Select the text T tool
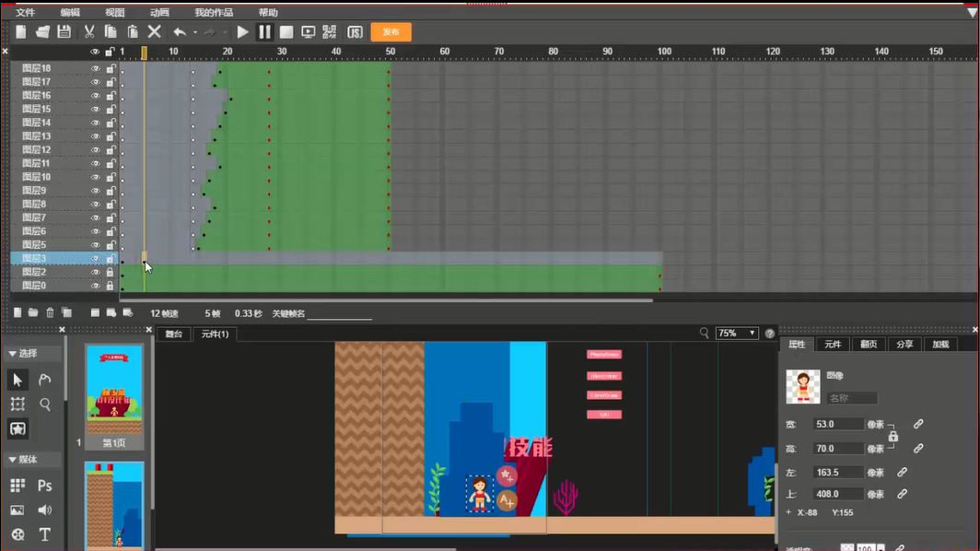Viewport: 980px width, 551px height. click(45, 534)
